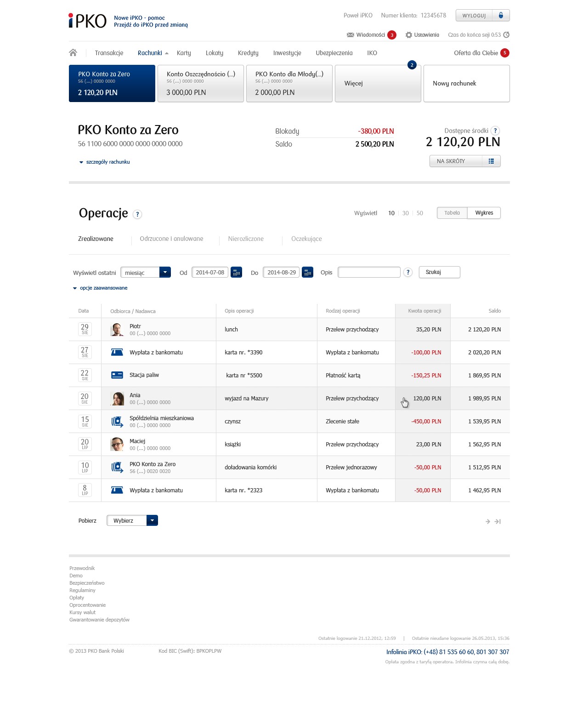Show 10 operations per page
The height and width of the screenshot is (707, 588).
[391, 213]
